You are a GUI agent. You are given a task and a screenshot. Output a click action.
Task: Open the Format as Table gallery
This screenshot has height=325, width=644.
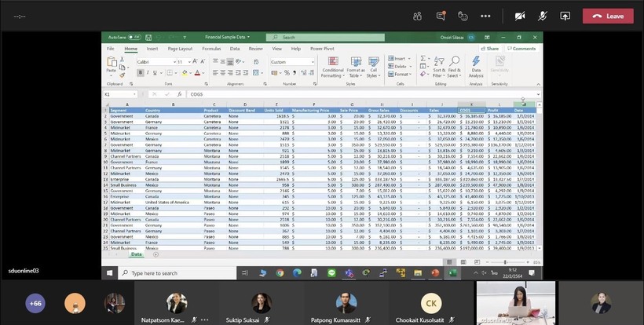coord(355,61)
